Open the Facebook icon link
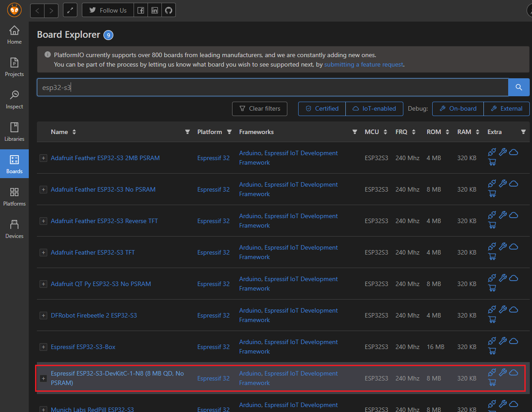 click(x=140, y=10)
